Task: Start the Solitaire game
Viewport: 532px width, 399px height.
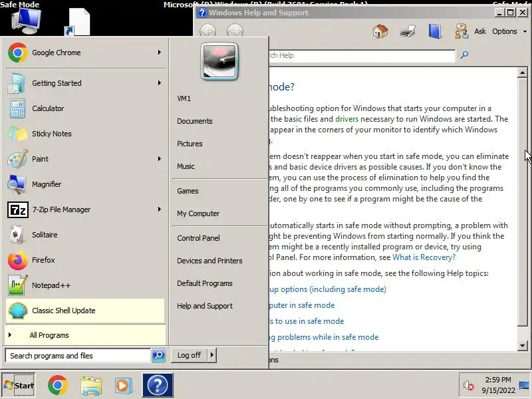Action: [x=85, y=235]
